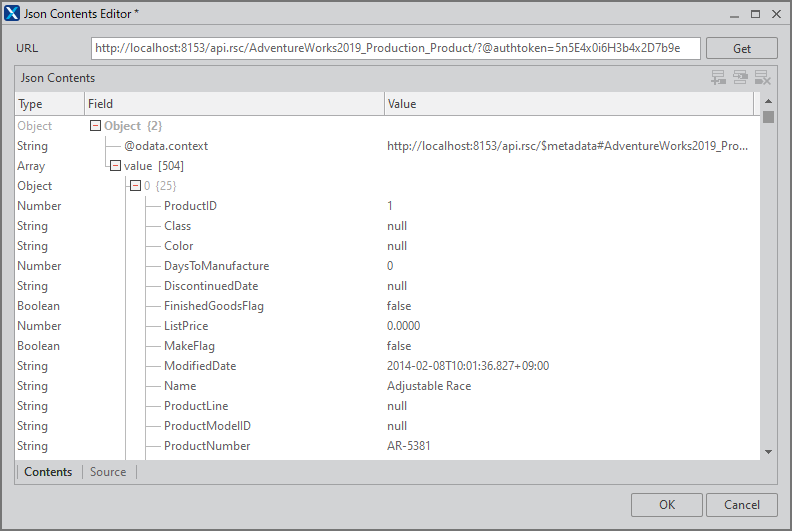Image resolution: width=792 pixels, height=531 pixels.
Task: Close the Json Contents Editor window
Action: (776, 14)
